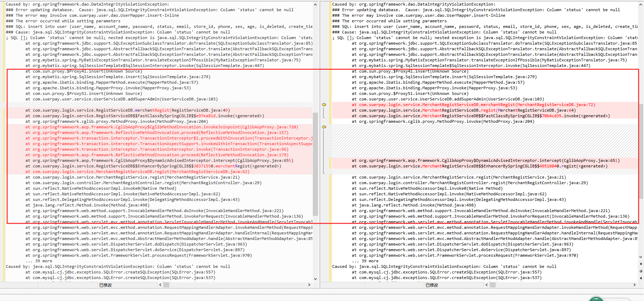Click right pane horizontal scroll-right arrow
Screen dimensions: 644x301
click(635, 285)
